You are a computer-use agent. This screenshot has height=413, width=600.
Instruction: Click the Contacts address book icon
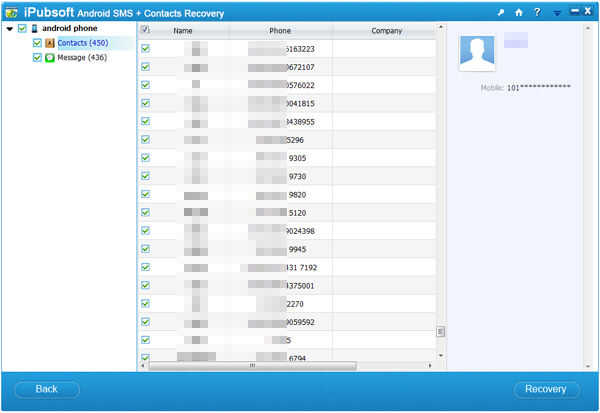tap(50, 43)
